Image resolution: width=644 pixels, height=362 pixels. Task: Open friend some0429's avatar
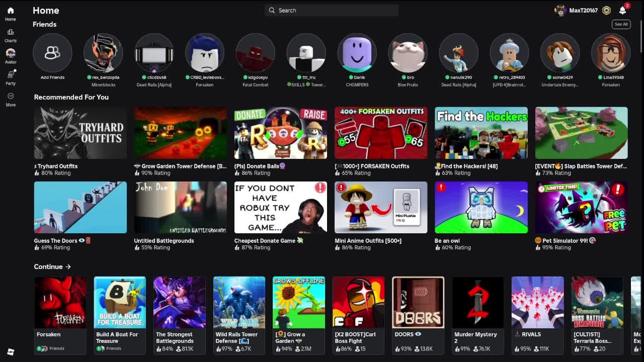point(560,53)
